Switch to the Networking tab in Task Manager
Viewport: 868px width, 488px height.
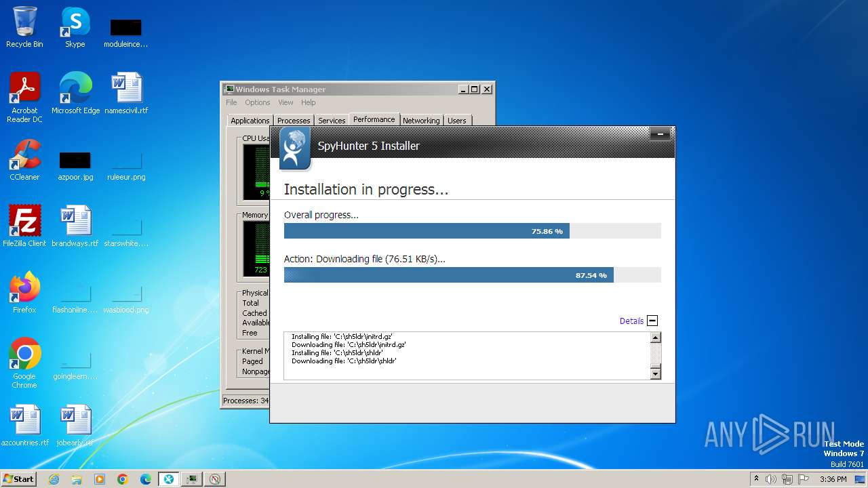421,121
